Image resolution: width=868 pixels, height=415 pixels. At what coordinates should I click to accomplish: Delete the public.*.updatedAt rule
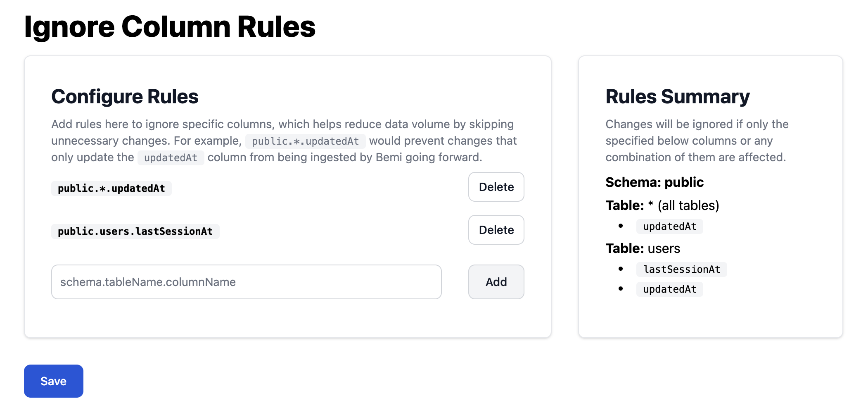[496, 187]
